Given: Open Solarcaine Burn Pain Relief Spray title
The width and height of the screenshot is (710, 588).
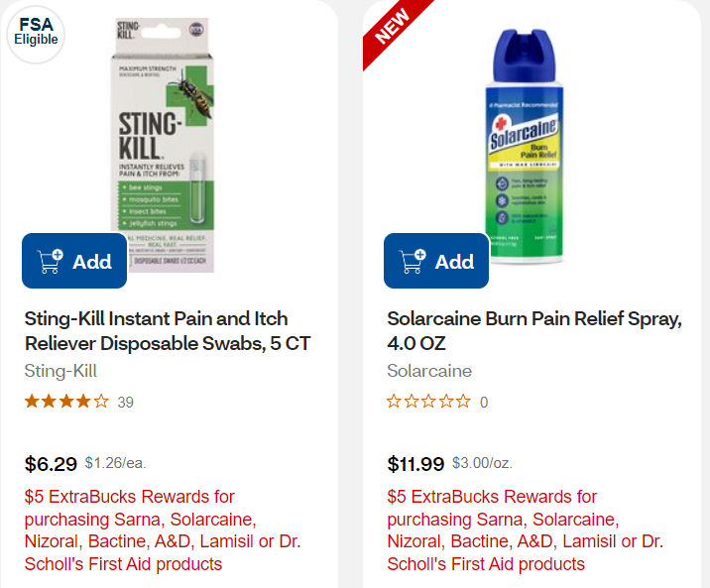Looking at the screenshot, I should [x=534, y=331].
